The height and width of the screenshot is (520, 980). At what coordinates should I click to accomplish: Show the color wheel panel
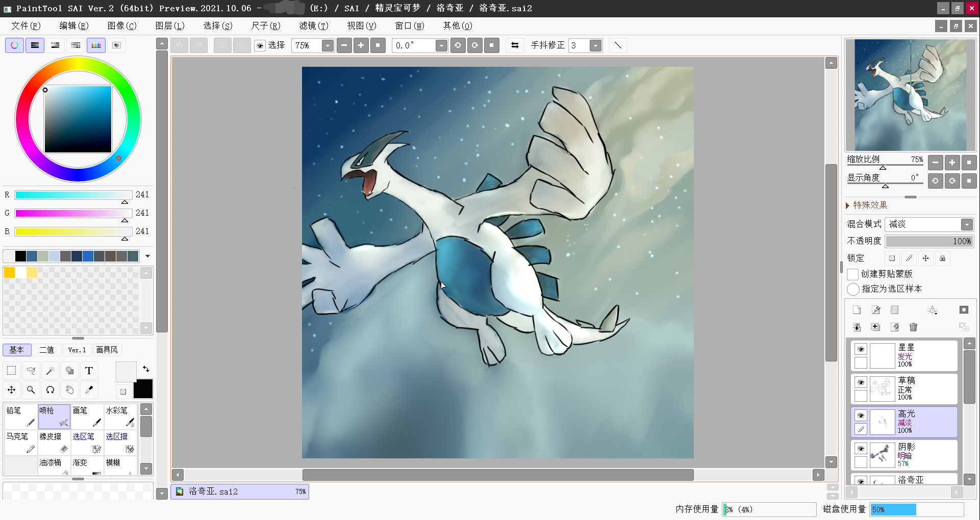pyautogui.click(x=14, y=45)
